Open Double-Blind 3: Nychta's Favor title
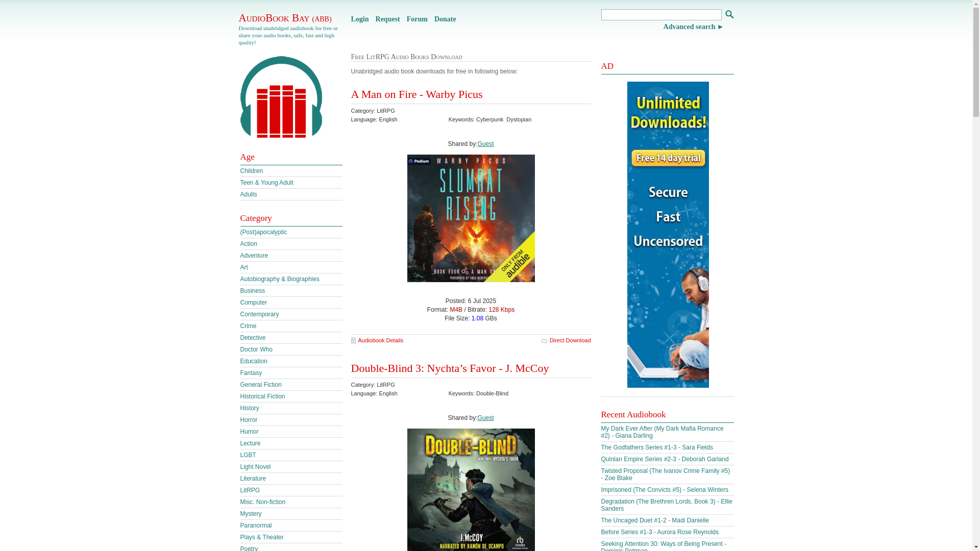 pyautogui.click(x=450, y=368)
